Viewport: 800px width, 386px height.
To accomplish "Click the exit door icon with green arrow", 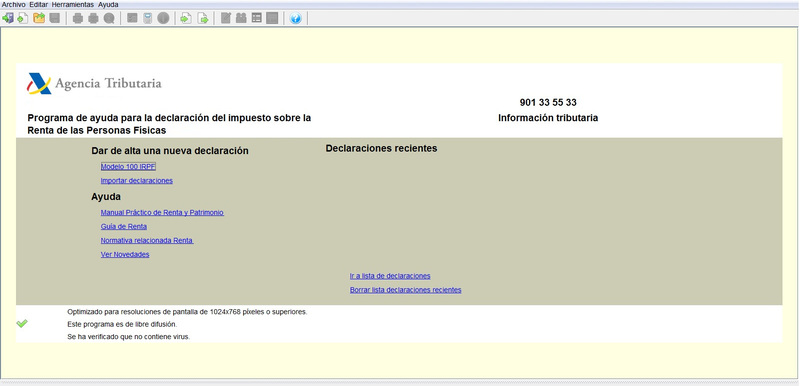I will point(8,18).
